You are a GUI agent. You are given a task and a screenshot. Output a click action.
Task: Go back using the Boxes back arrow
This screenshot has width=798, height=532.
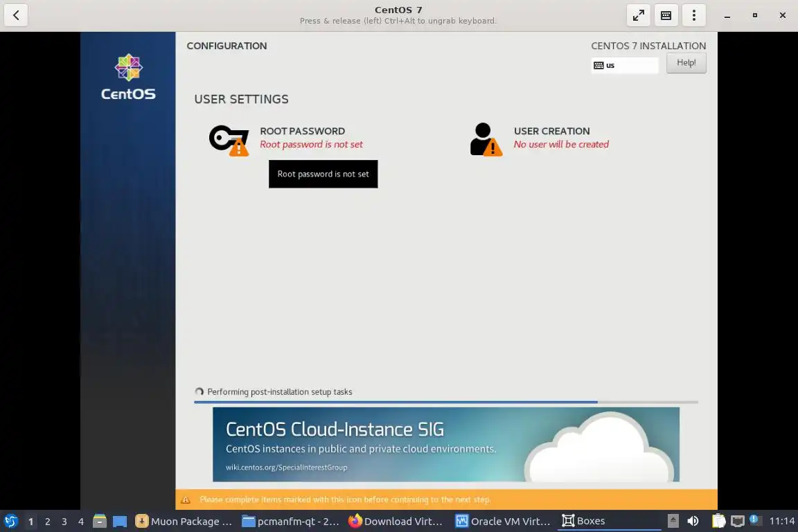[16, 15]
